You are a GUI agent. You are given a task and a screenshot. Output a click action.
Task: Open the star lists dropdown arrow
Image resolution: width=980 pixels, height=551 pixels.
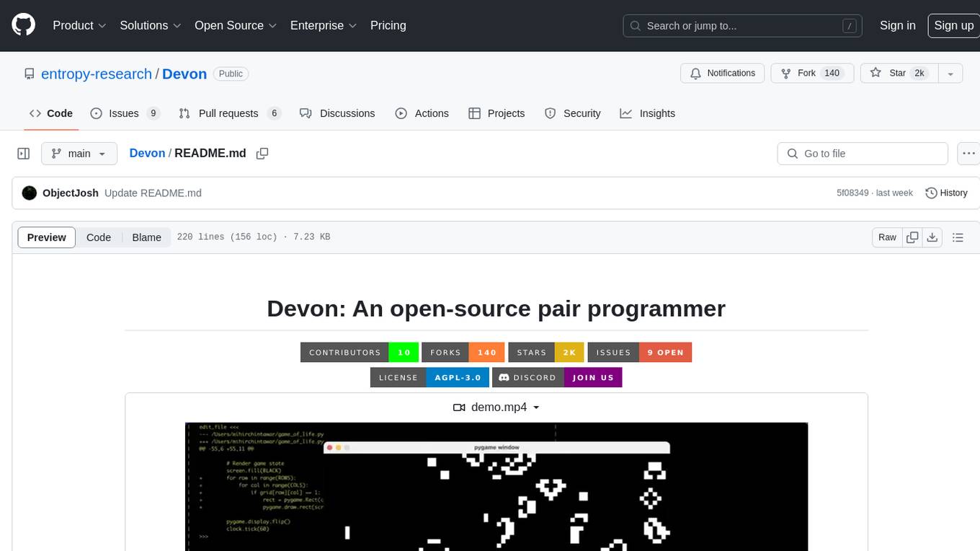(950, 73)
